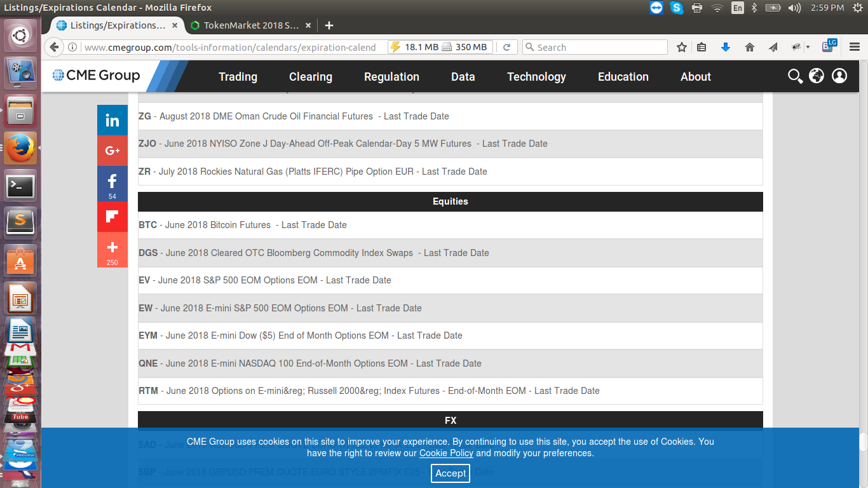Viewport: 868px width, 488px height.
Task: Reload the current page
Action: coord(506,47)
